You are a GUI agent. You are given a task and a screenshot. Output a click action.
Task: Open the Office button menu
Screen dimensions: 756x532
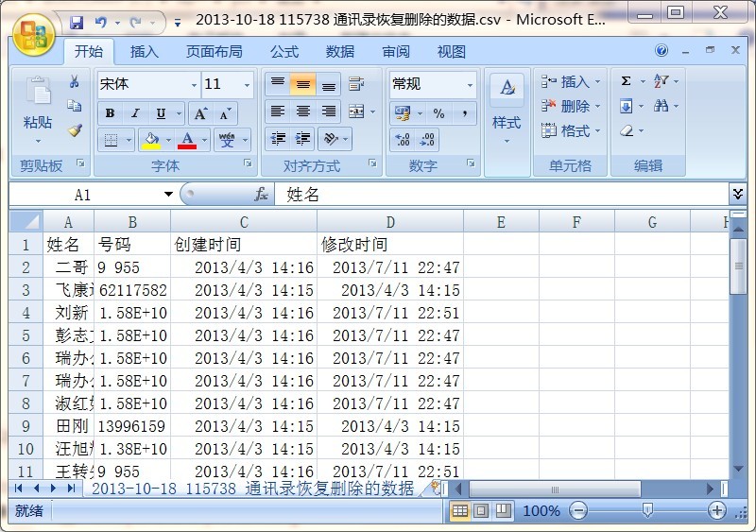33,34
